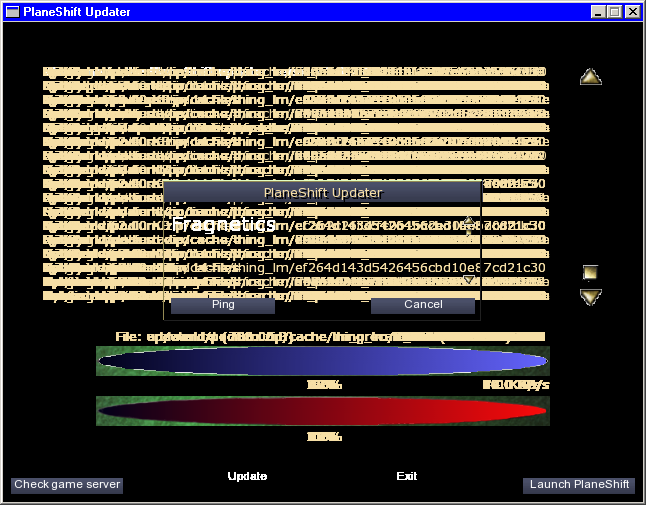Cancel the PlaneShift Updater dialog
This screenshot has width=646, height=505.
pyautogui.click(x=422, y=305)
